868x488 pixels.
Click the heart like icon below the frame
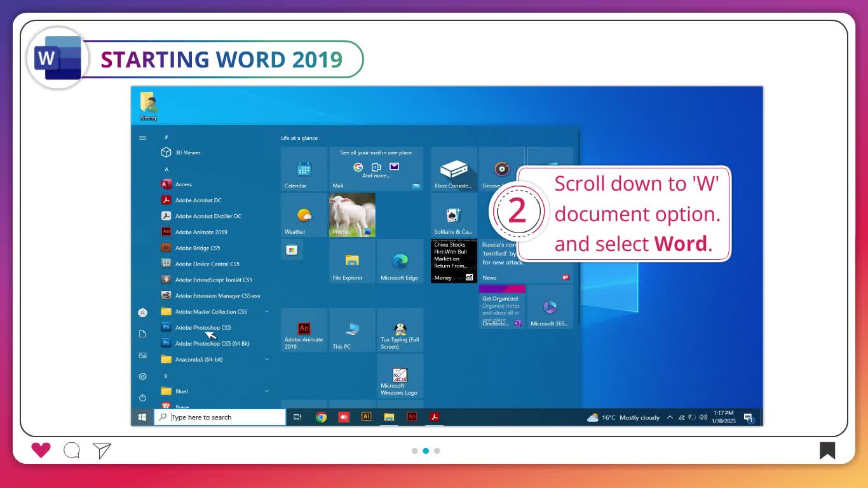(41, 451)
